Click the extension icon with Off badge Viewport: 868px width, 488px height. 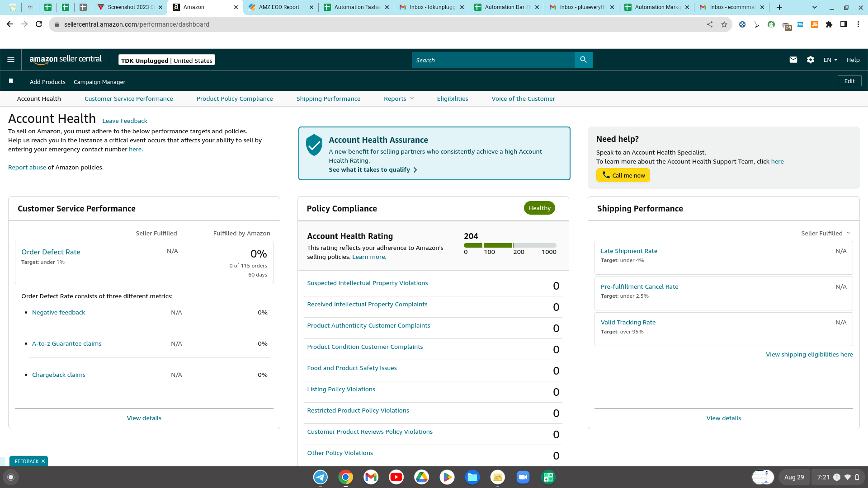[787, 26]
